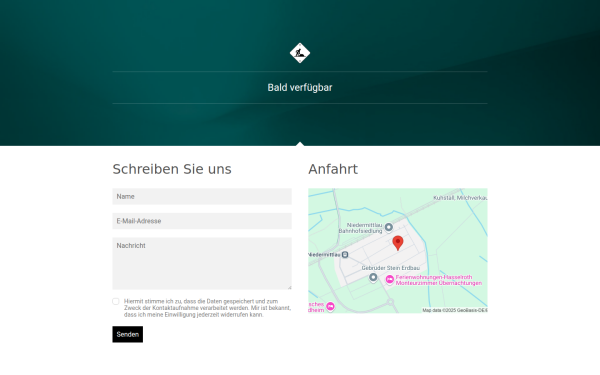600x375 pixels.
Task: Click the consent text starting 'Hiermit stimme ich zu'
Action: pyautogui.click(x=207, y=308)
